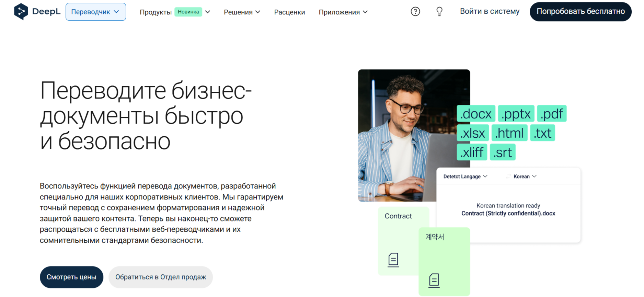The width and height of the screenshot is (644, 297).
Task: Click the Войти в систему link
Action: [490, 11]
